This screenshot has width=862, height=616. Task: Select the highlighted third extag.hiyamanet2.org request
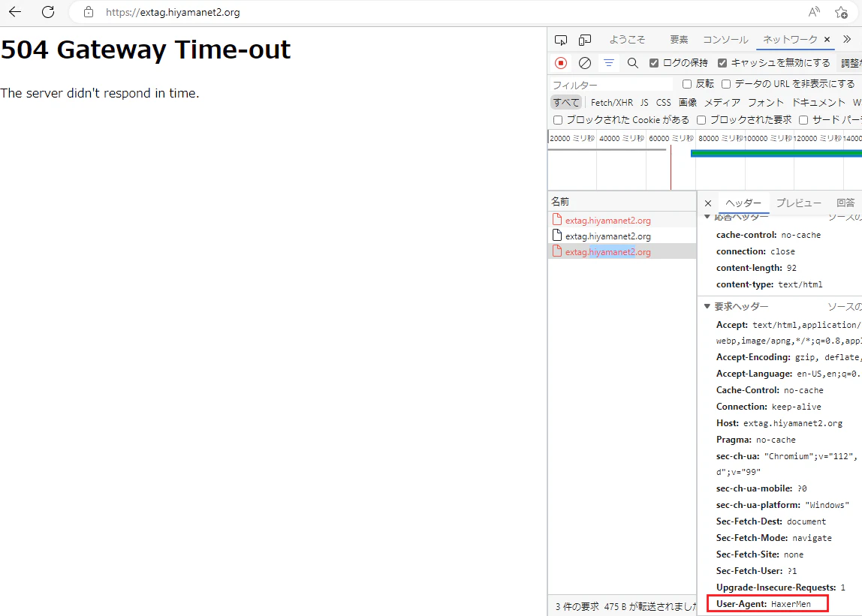(622, 251)
